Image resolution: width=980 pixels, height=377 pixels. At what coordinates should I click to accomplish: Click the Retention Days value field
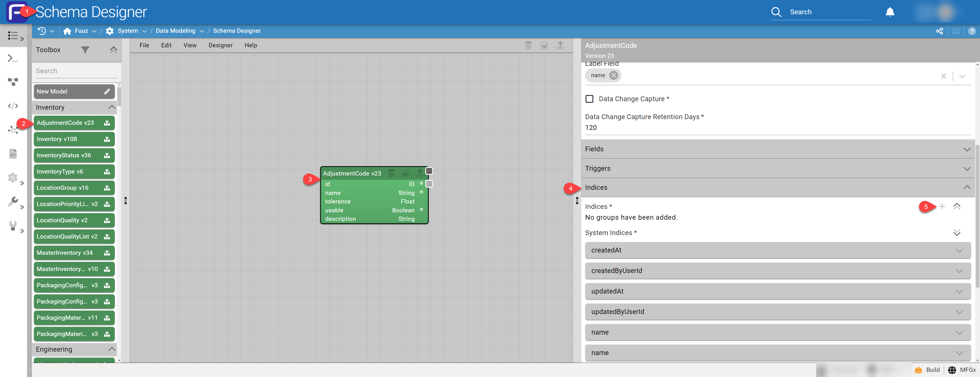pyautogui.click(x=778, y=128)
